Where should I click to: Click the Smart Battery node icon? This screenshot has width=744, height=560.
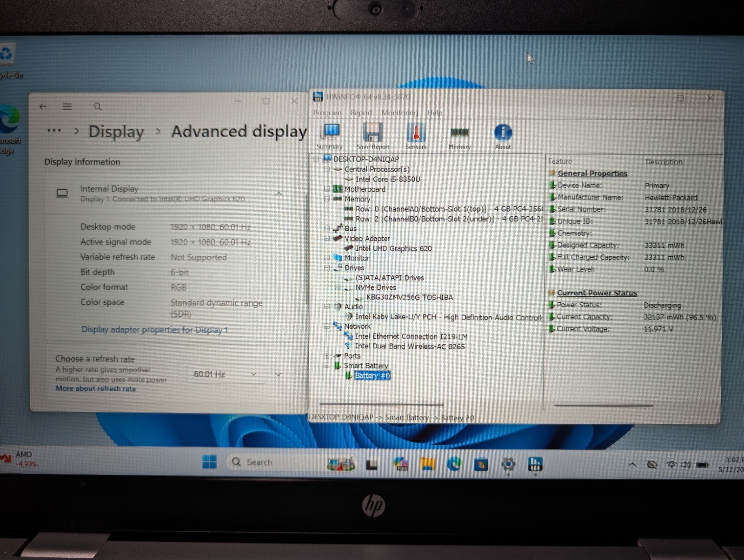(x=338, y=366)
